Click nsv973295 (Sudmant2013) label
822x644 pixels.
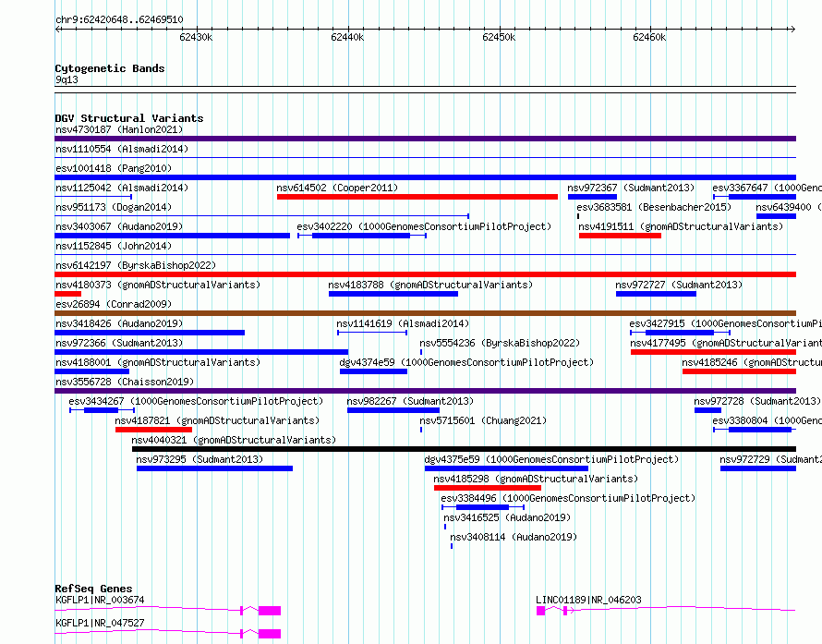(x=199, y=459)
